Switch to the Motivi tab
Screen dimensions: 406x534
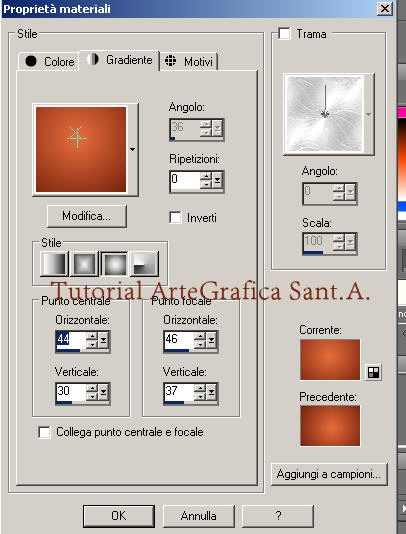click(188, 62)
